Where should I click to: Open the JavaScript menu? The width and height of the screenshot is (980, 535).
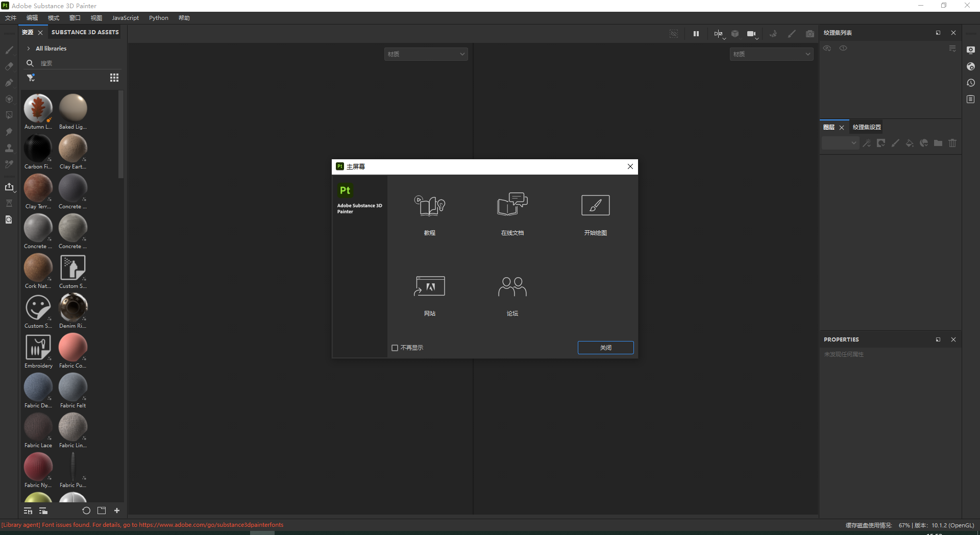click(x=125, y=18)
